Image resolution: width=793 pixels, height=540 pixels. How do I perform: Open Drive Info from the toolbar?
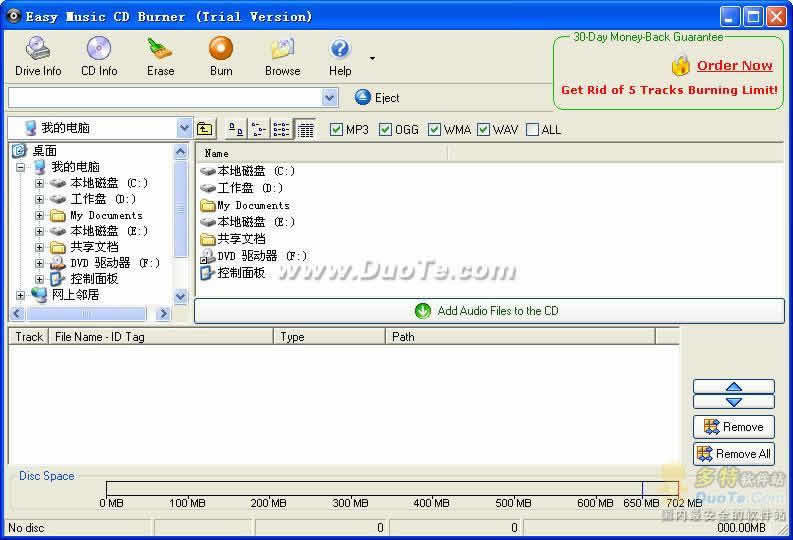pos(38,56)
